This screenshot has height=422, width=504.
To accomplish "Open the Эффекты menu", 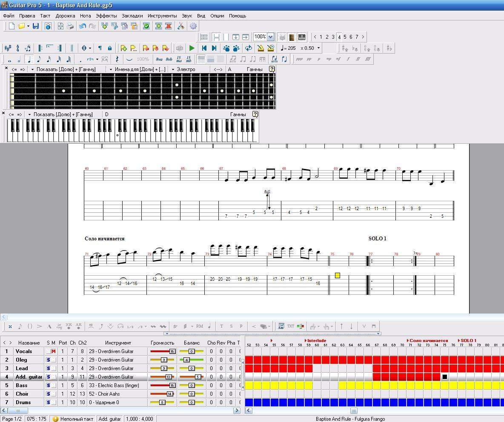I will pos(106,16).
